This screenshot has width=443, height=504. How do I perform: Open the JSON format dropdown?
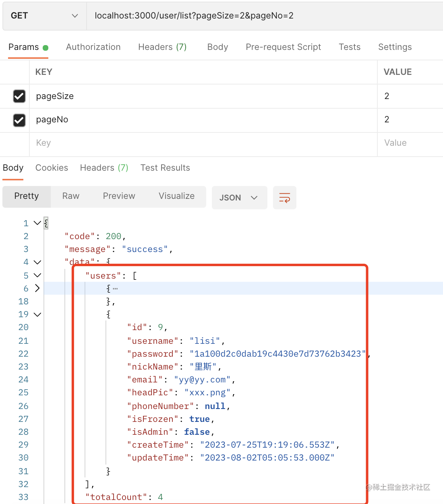click(239, 198)
